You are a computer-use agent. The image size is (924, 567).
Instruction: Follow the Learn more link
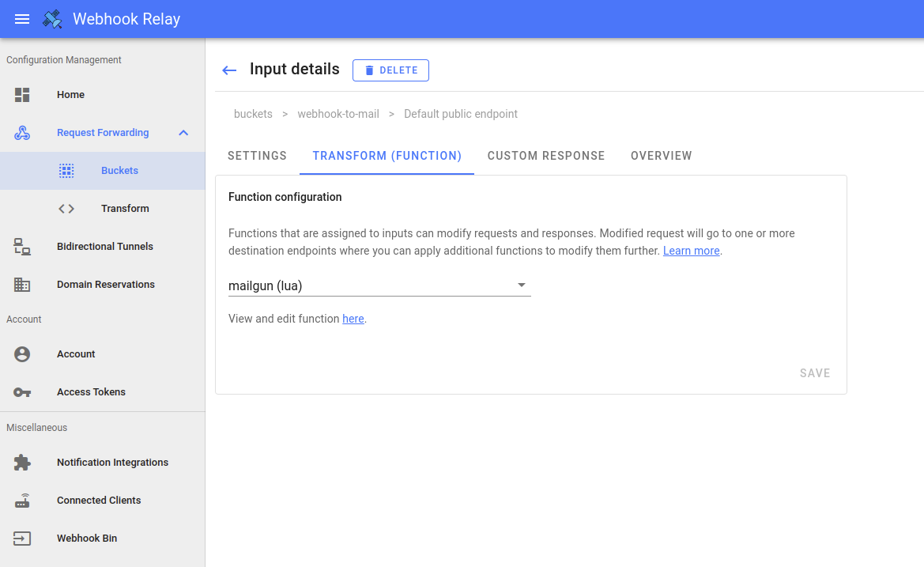691,251
